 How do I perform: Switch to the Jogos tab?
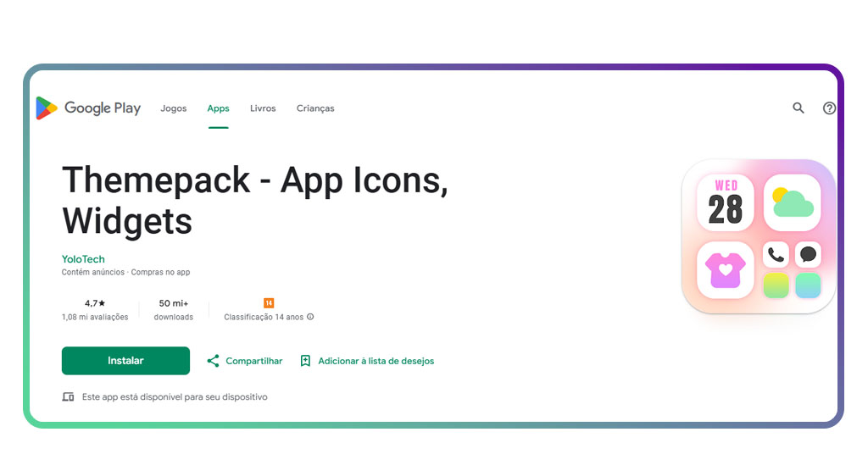coord(174,108)
